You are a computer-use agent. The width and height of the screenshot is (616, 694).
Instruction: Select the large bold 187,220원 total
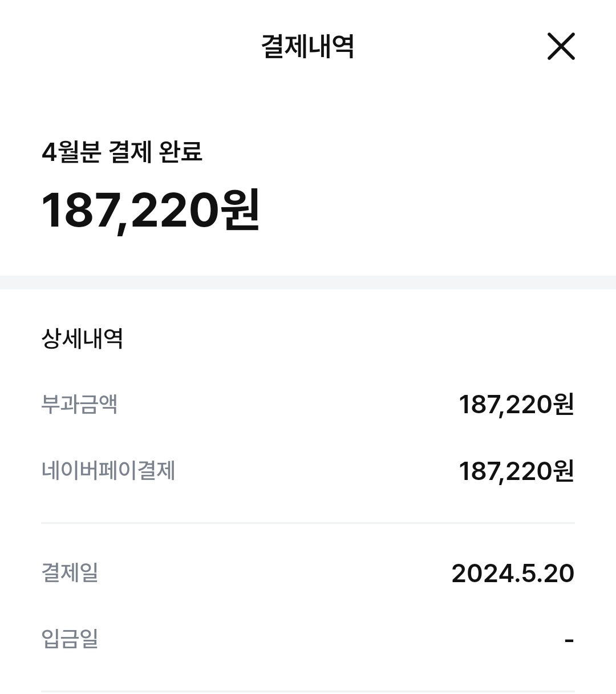(x=149, y=210)
